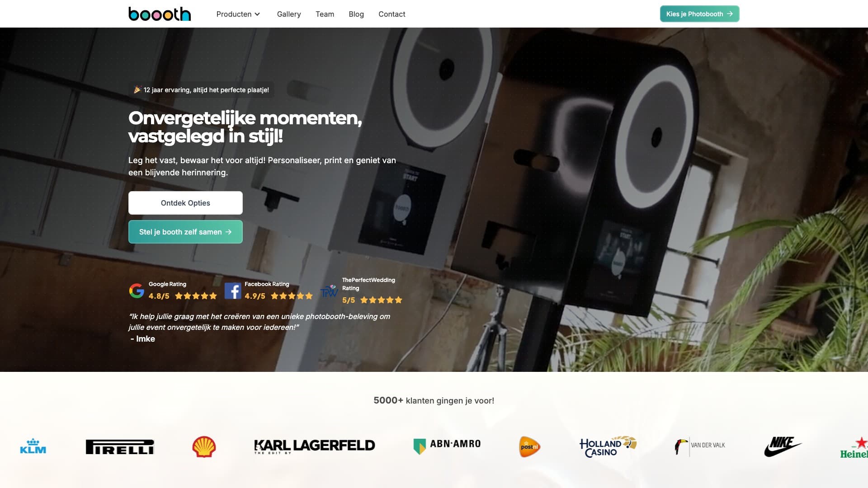
Task: Click the Ontdek Opties button
Action: (x=185, y=203)
